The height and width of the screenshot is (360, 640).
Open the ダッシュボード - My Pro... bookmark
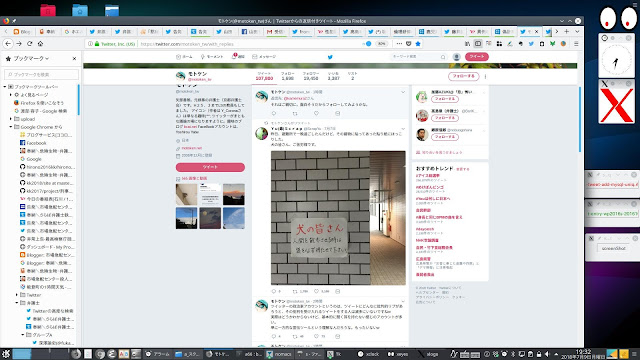coord(47,247)
